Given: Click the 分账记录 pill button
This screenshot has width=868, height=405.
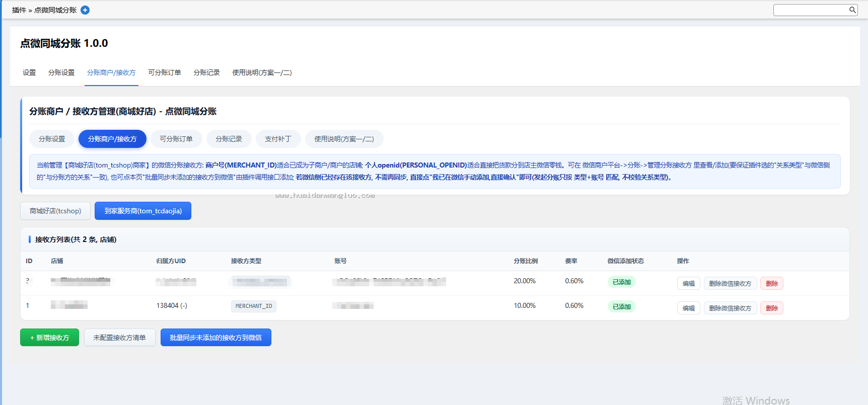Looking at the screenshot, I should [229, 139].
